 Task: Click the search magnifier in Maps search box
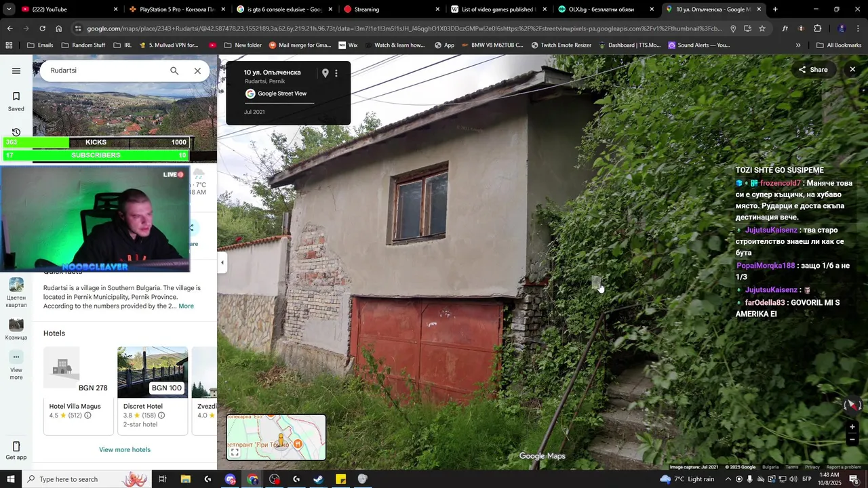tap(174, 71)
